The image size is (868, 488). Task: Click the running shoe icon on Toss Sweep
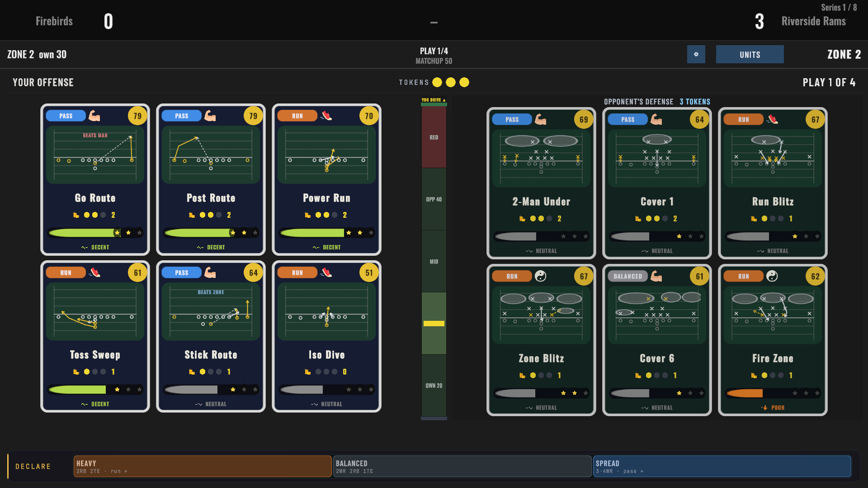[95, 272]
